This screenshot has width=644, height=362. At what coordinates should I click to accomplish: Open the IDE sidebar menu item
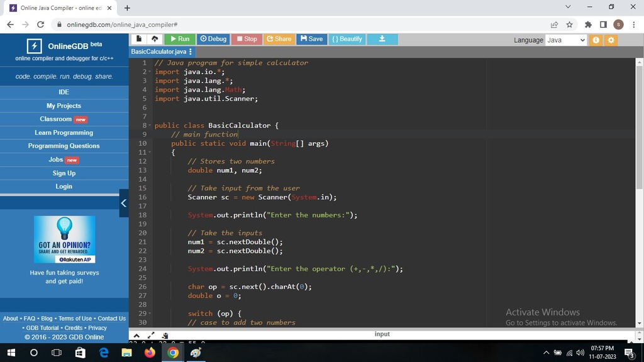click(x=64, y=92)
